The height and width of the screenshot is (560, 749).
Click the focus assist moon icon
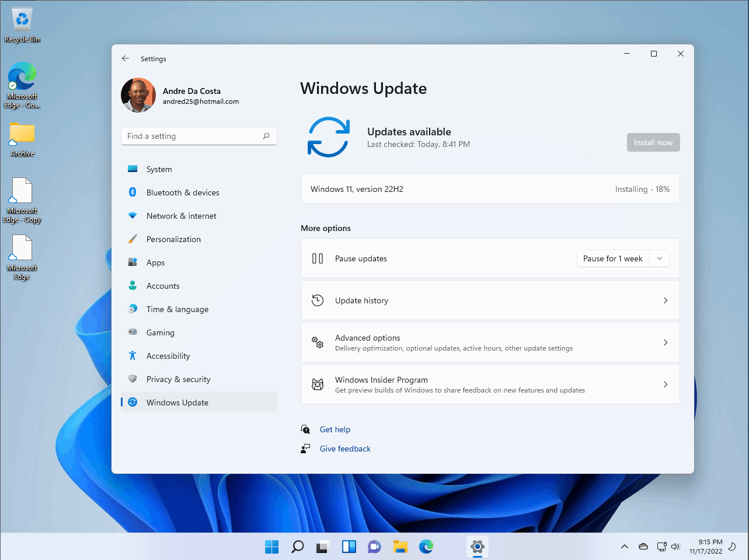732,547
